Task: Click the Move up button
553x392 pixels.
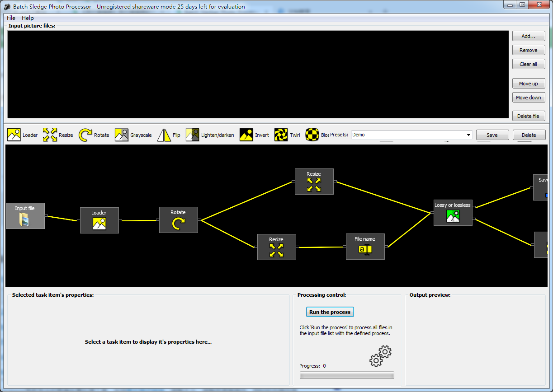Action: 529,84
